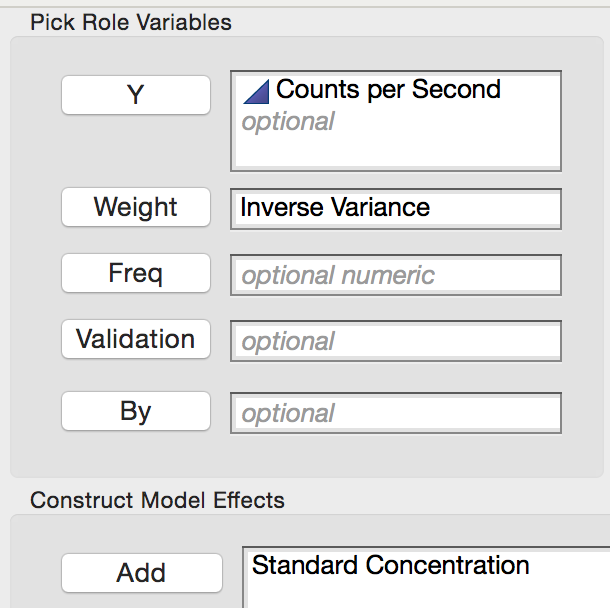Screen dimensions: 610x608
Task: Click the By optional field
Action: point(396,413)
